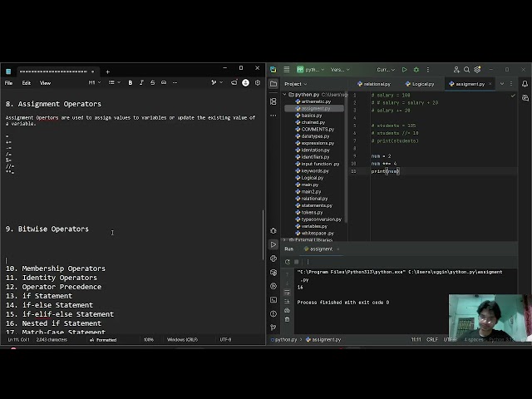Start debugging with the bug icon
Viewport: 532px width, 399px height.
[416, 70]
